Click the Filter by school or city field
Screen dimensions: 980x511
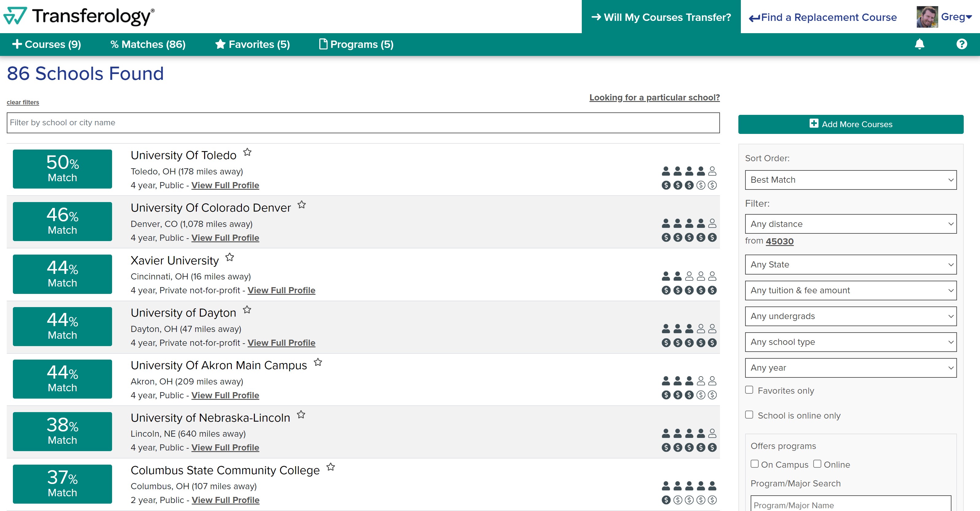coord(363,123)
